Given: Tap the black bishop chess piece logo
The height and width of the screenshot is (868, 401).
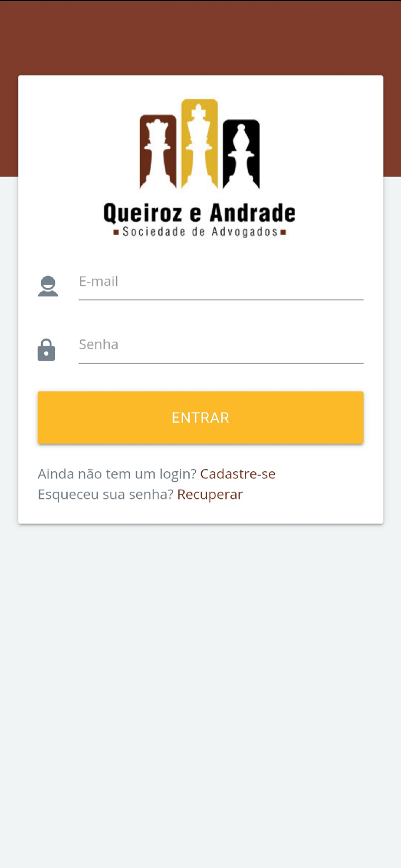Looking at the screenshot, I should click(x=241, y=154).
